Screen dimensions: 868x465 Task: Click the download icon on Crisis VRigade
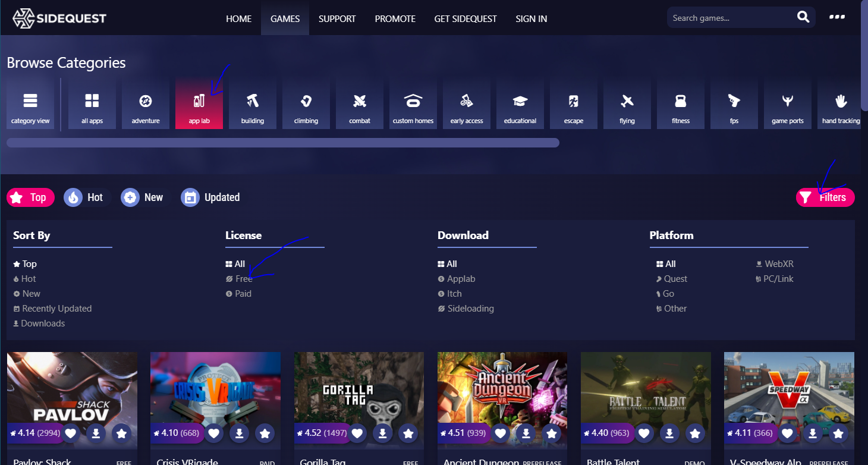(239, 433)
